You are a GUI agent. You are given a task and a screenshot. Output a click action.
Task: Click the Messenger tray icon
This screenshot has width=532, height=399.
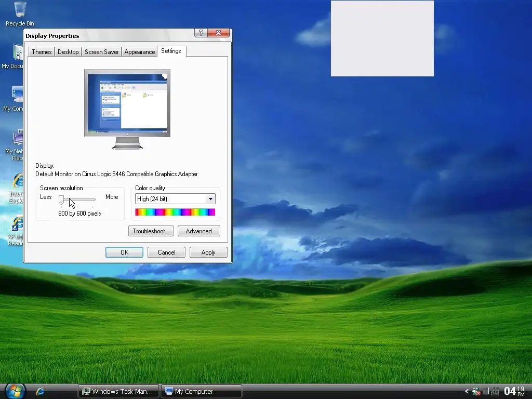point(476,392)
